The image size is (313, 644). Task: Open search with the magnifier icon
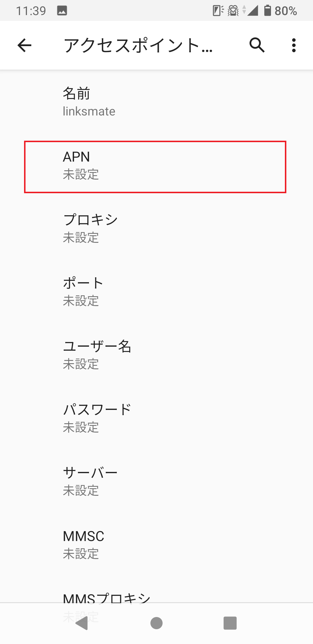[257, 45]
